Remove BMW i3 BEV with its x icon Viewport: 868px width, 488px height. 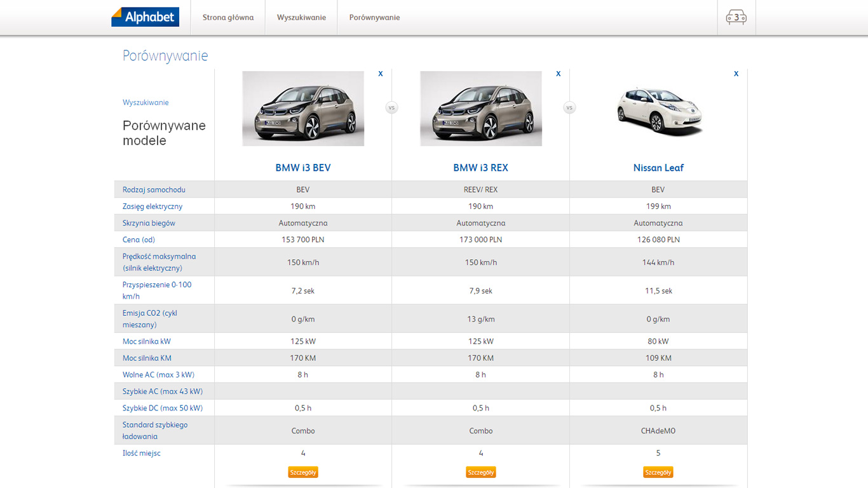coord(381,74)
